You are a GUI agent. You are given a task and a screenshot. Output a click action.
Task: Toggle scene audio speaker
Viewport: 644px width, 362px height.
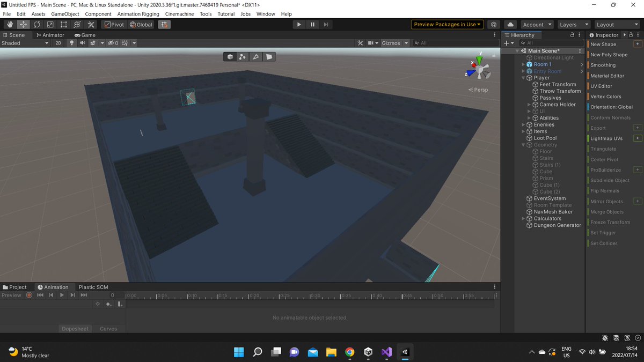click(82, 43)
